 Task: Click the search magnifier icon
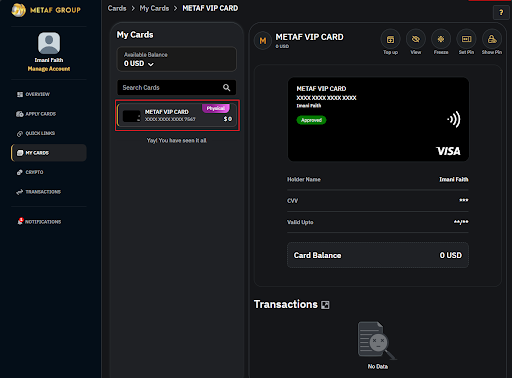[227, 88]
